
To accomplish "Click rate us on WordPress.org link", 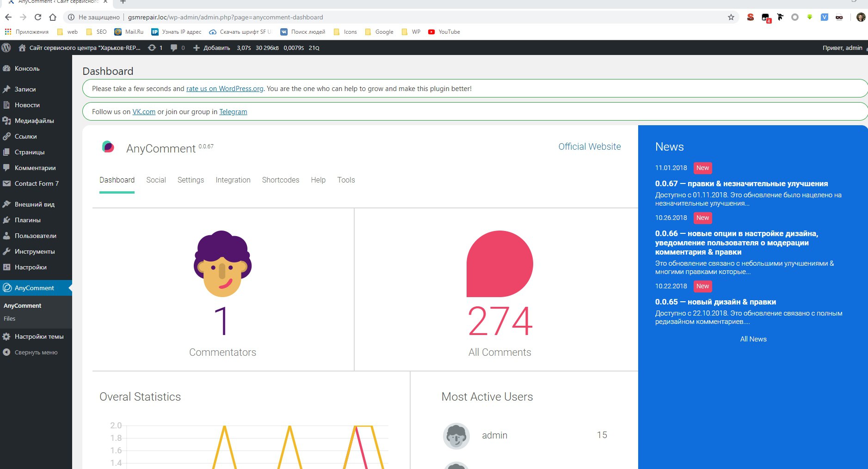I will pos(225,89).
